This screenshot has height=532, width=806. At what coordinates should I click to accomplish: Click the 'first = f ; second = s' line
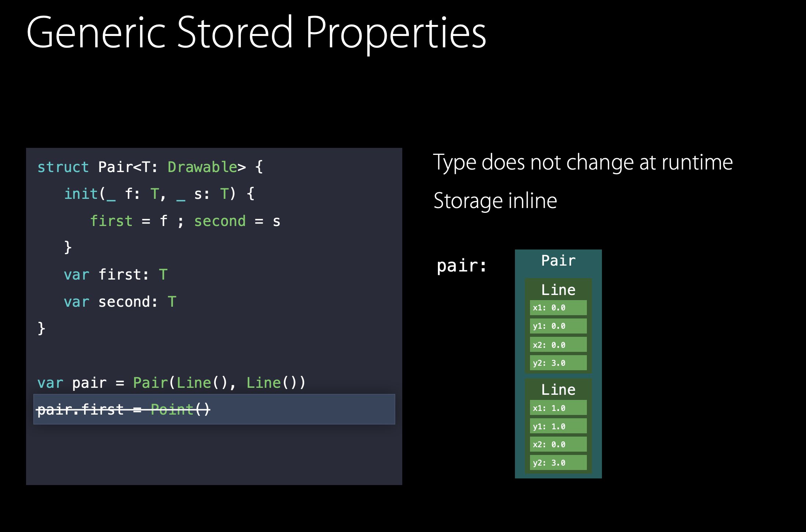pyautogui.click(x=185, y=221)
